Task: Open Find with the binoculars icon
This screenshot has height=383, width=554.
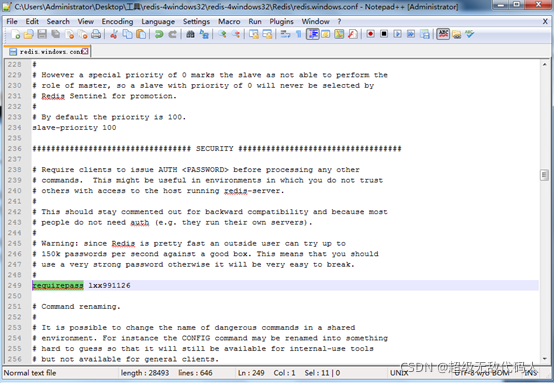Action: (x=190, y=34)
